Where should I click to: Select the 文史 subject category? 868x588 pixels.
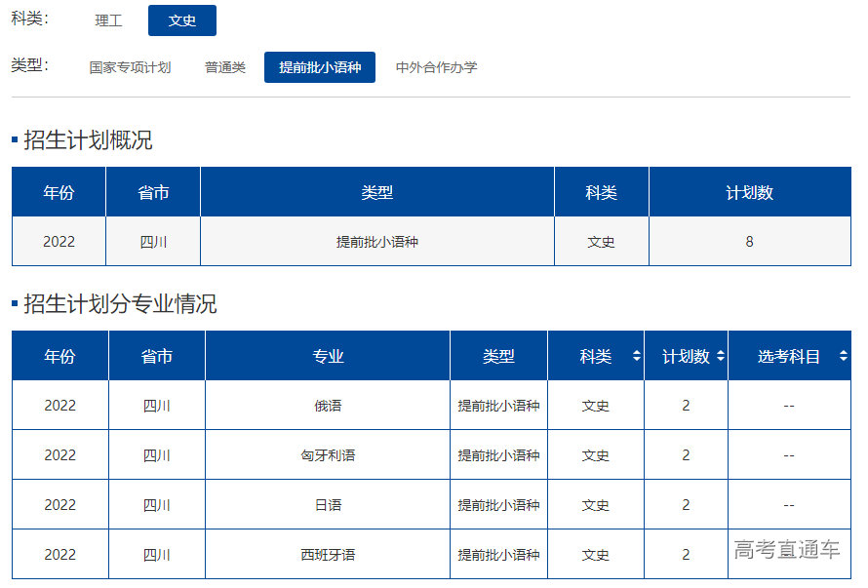tap(182, 20)
